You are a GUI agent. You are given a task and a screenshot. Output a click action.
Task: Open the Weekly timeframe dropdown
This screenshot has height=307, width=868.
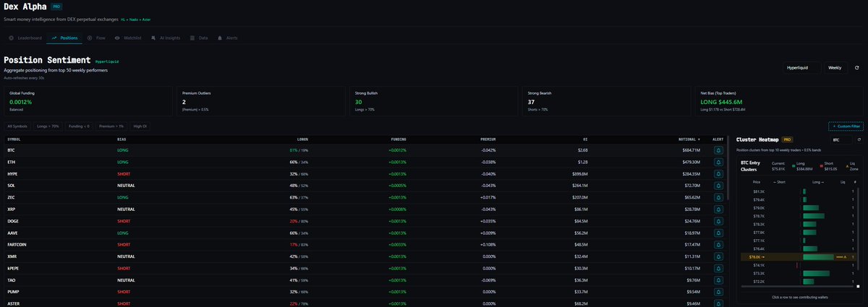[835, 68]
